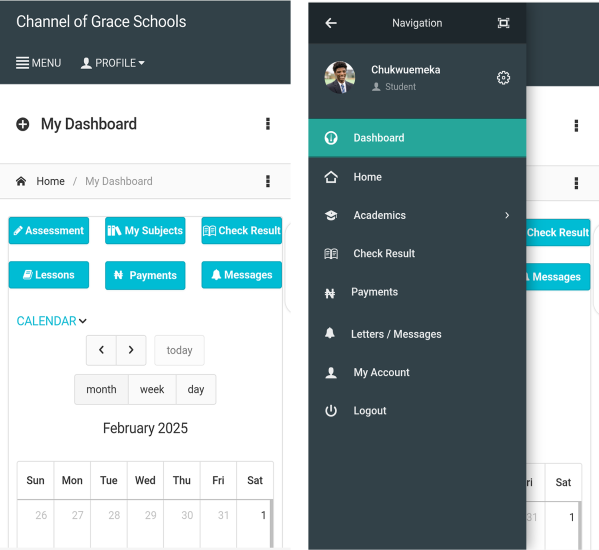Open upper kebab menu behind navigation drawer
This screenshot has height=550, width=599.
[576, 126]
